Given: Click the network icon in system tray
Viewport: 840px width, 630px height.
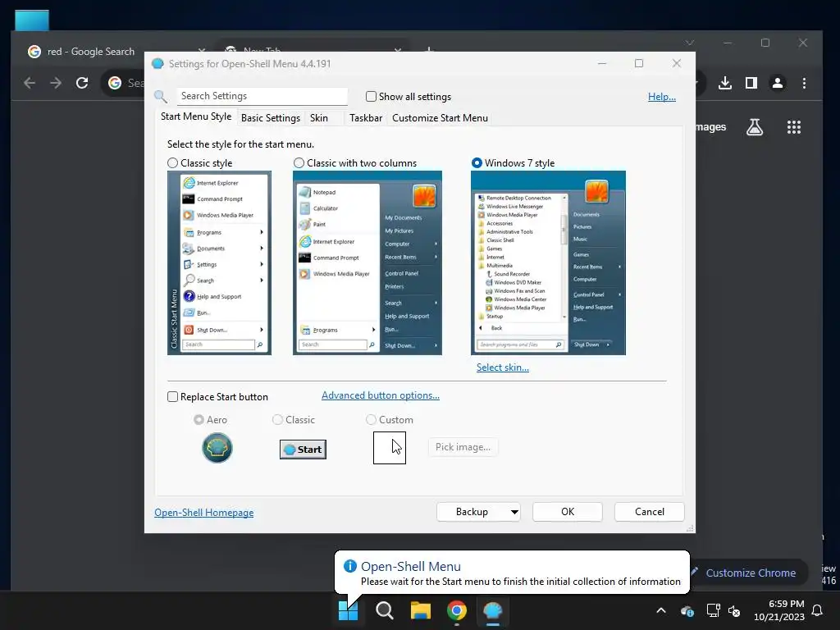Looking at the screenshot, I should (713, 610).
